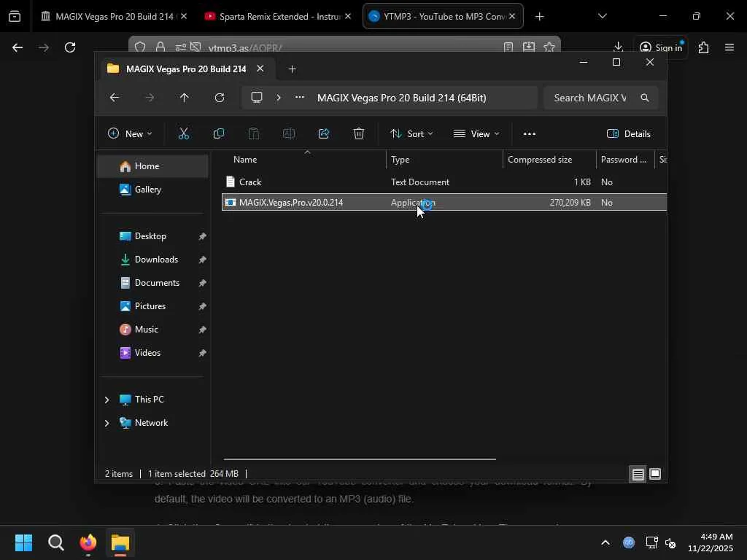Open Windows taskbar search
The width and height of the screenshot is (747, 560).
pyautogui.click(x=55, y=542)
